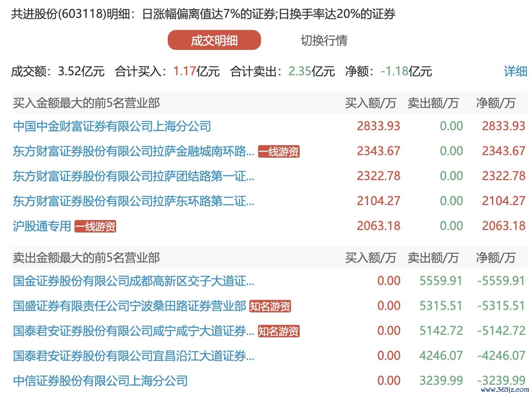The image size is (532, 396).
Task: Click buy amount 2833.93 in 中金财富 row
Action: 378,126
